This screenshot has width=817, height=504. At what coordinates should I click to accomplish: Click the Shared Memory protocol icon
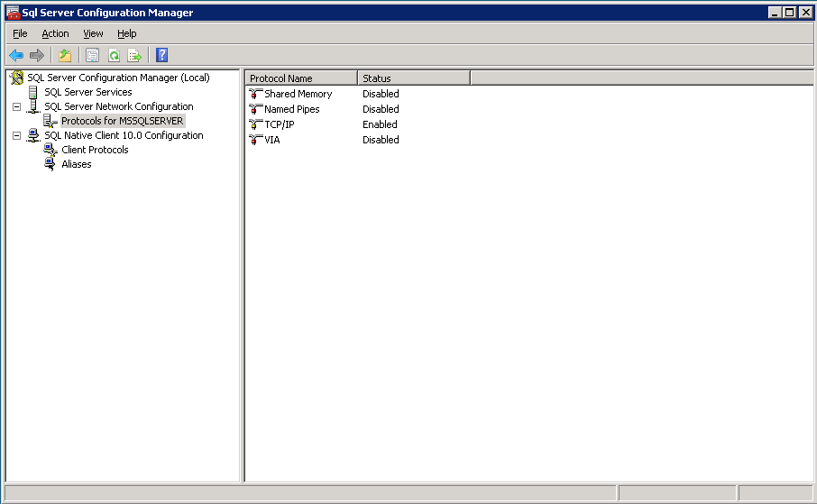click(255, 94)
